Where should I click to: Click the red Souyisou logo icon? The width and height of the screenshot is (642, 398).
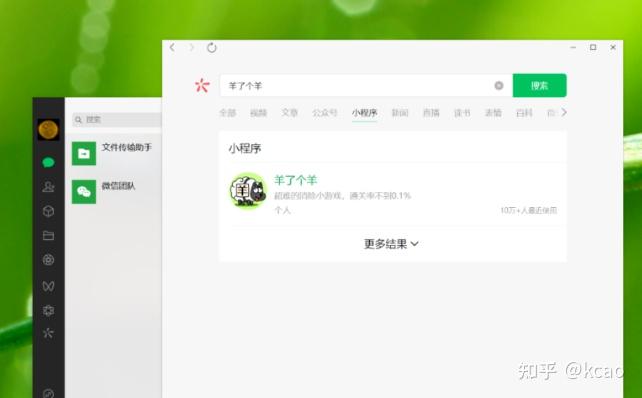click(202, 85)
